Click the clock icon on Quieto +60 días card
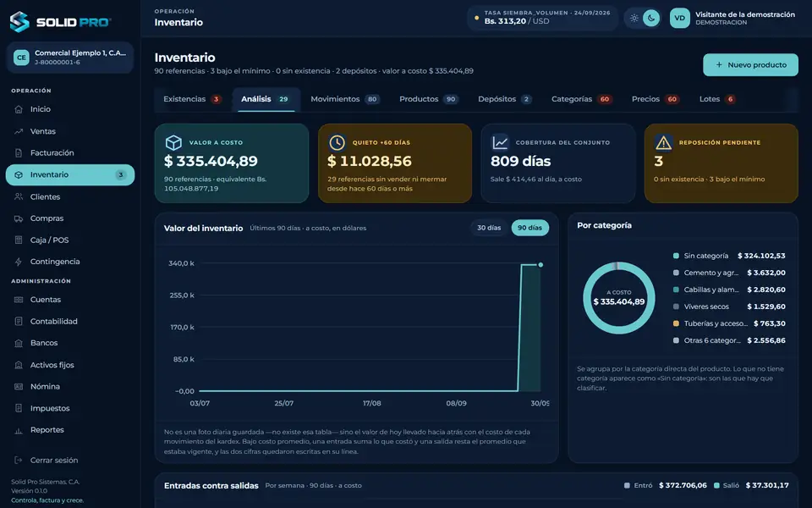 [337, 142]
